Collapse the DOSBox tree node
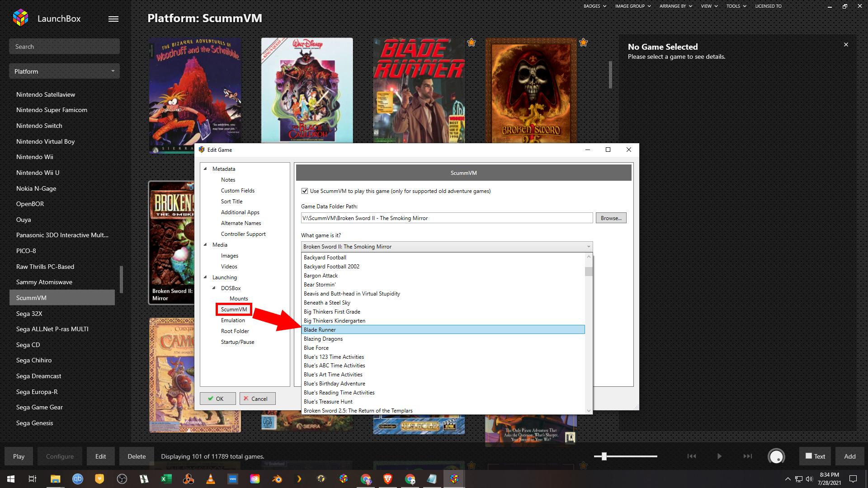The image size is (868, 488). click(x=214, y=288)
